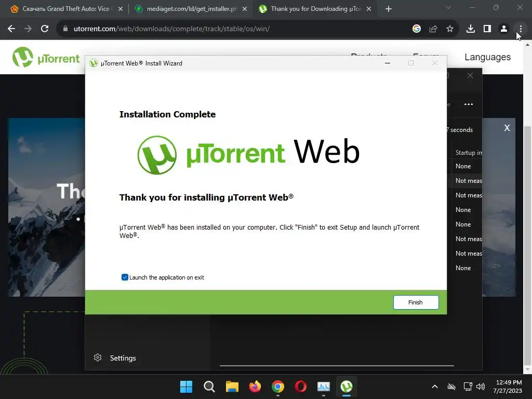This screenshot has height=399, width=532.
Task: Open volume tray icon
Action: 481,387
